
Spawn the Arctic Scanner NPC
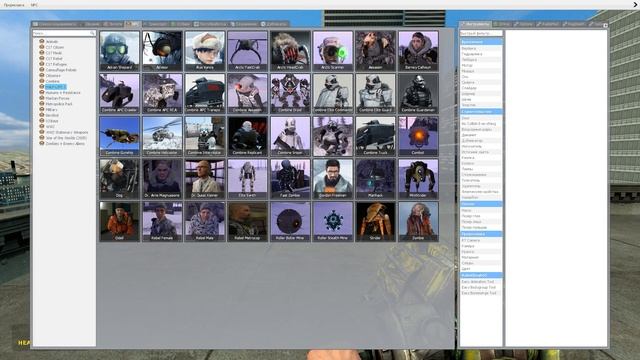(x=333, y=51)
